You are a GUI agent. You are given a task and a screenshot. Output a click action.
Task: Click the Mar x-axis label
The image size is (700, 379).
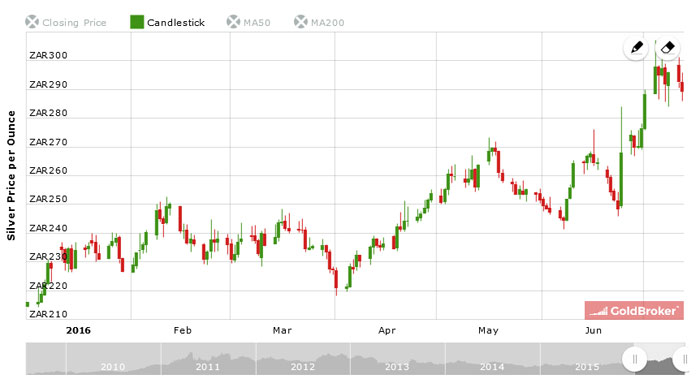click(x=282, y=331)
